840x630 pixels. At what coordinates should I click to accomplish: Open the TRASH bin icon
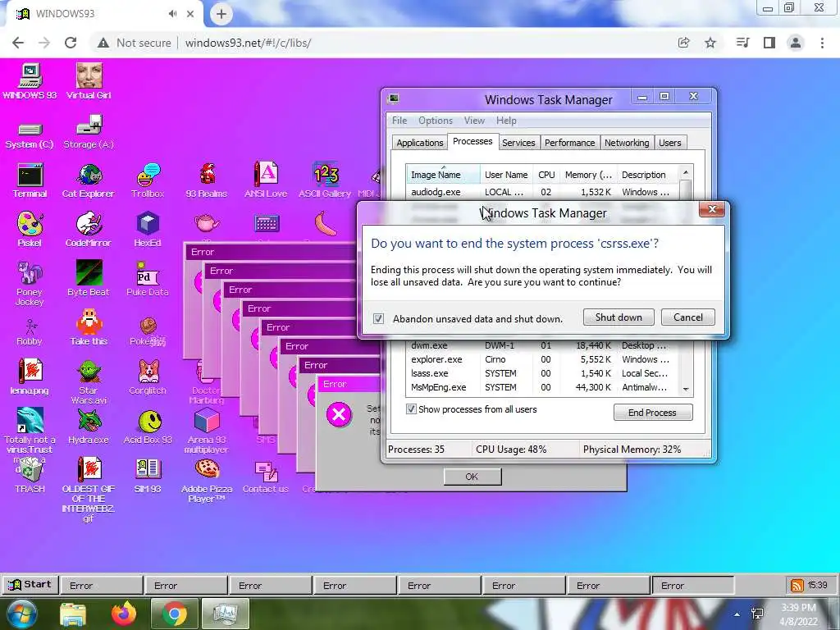30,475
